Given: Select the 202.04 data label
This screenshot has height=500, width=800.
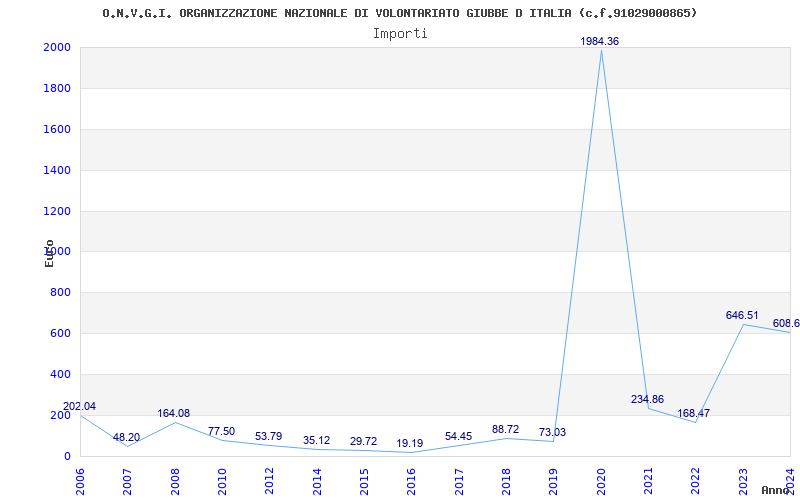Looking at the screenshot, I should [80, 406].
